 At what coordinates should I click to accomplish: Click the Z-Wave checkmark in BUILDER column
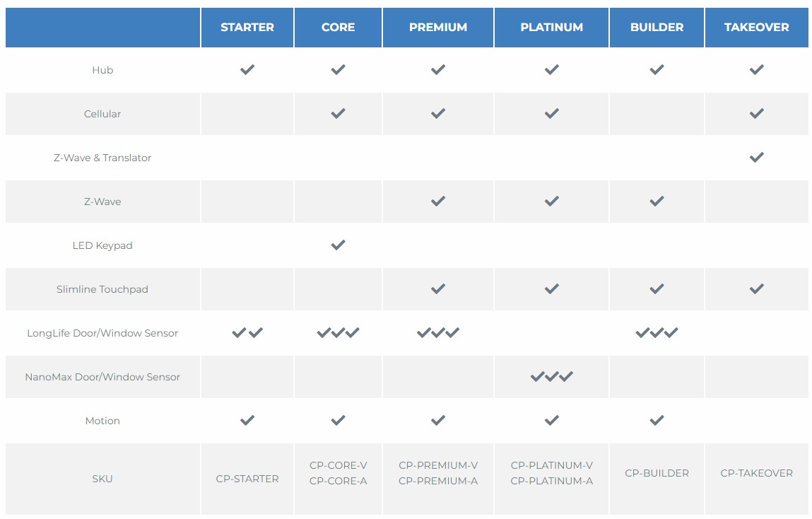pyautogui.click(x=657, y=201)
